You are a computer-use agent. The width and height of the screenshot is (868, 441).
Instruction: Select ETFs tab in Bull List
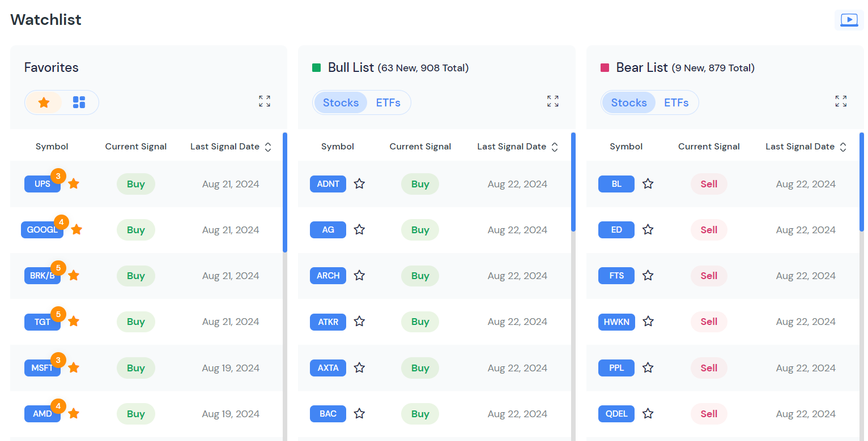pos(388,102)
